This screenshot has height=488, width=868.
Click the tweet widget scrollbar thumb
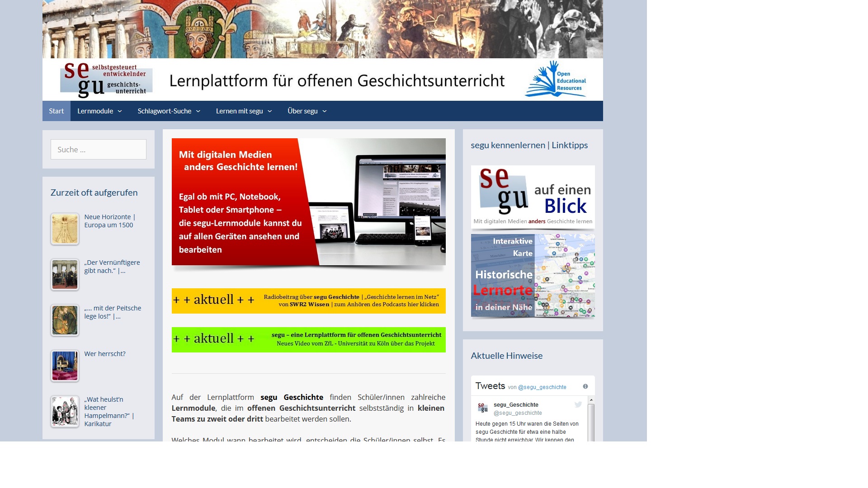click(591, 422)
